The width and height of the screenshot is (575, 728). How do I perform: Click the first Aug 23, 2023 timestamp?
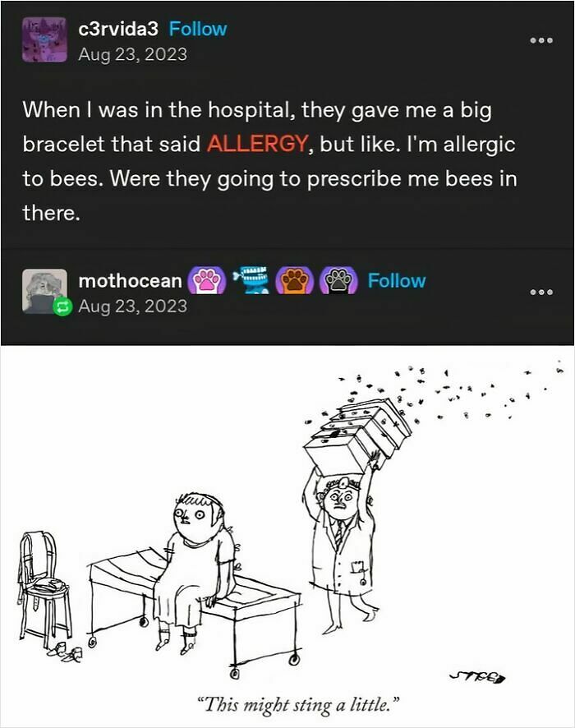(x=133, y=54)
